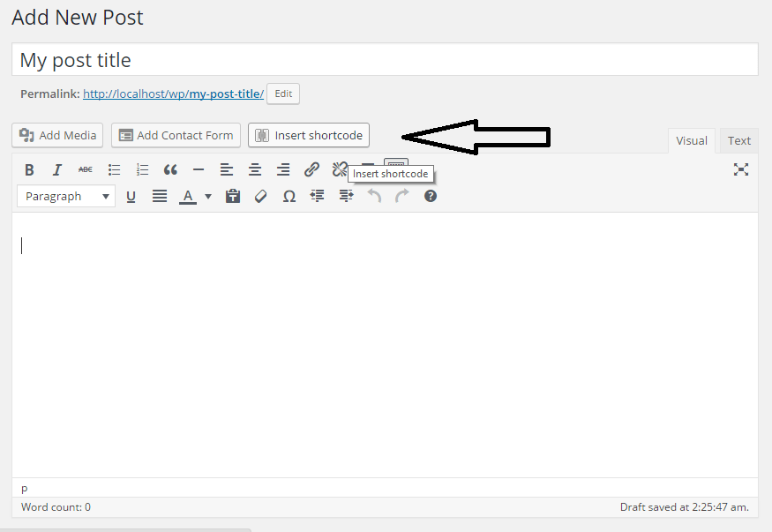Select the Italic formatting icon
Image resolution: width=772 pixels, height=532 pixels.
click(57, 169)
